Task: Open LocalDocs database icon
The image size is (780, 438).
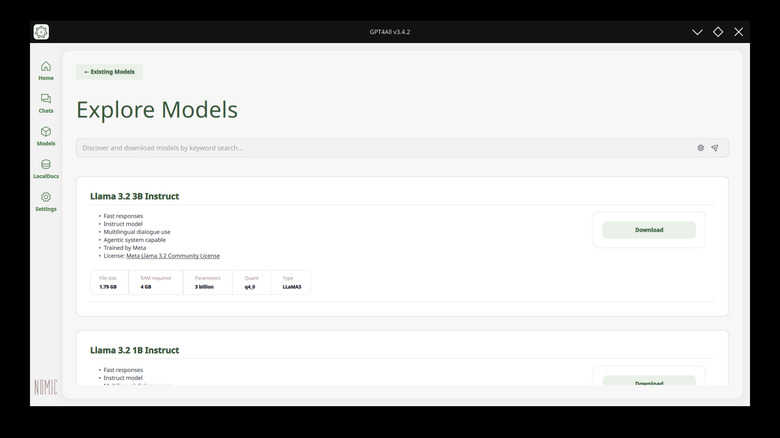Action: click(x=46, y=169)
